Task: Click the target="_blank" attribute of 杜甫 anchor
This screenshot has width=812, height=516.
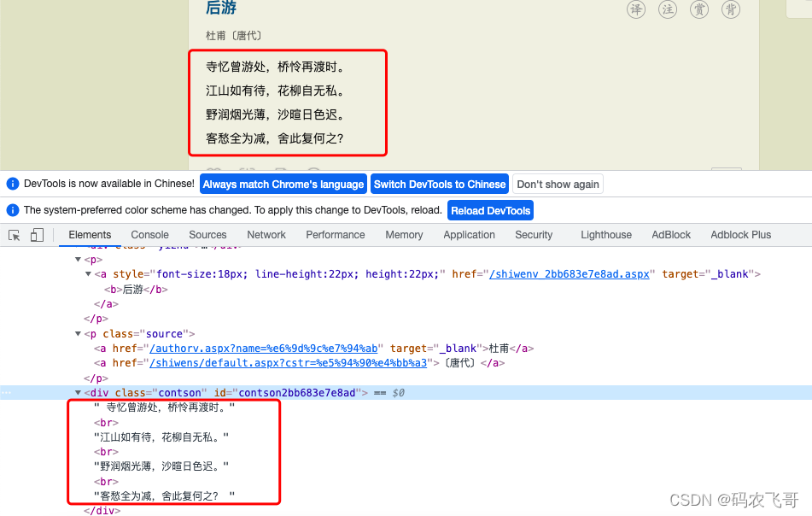Action: [x=436, y=349]
